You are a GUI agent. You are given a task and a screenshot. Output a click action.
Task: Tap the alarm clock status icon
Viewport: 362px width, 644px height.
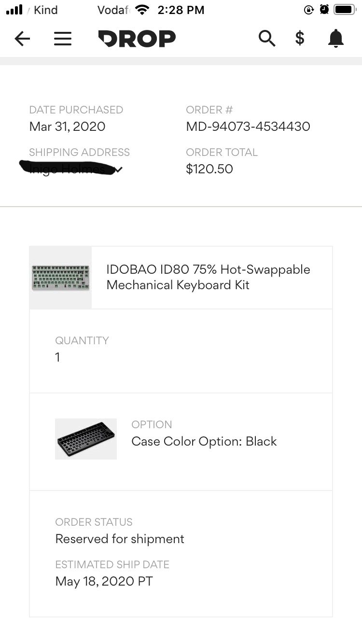coord(324,10)
